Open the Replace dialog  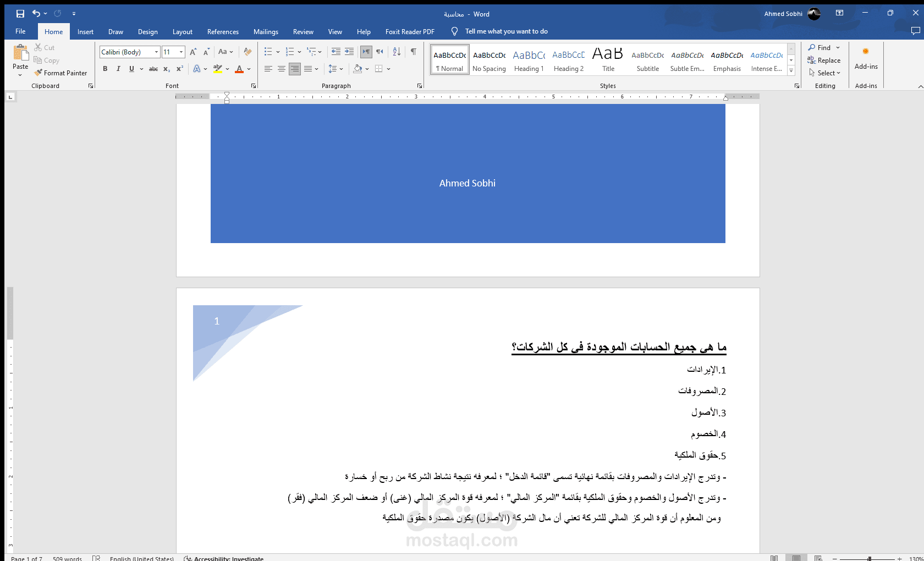[x=824, y=61]
